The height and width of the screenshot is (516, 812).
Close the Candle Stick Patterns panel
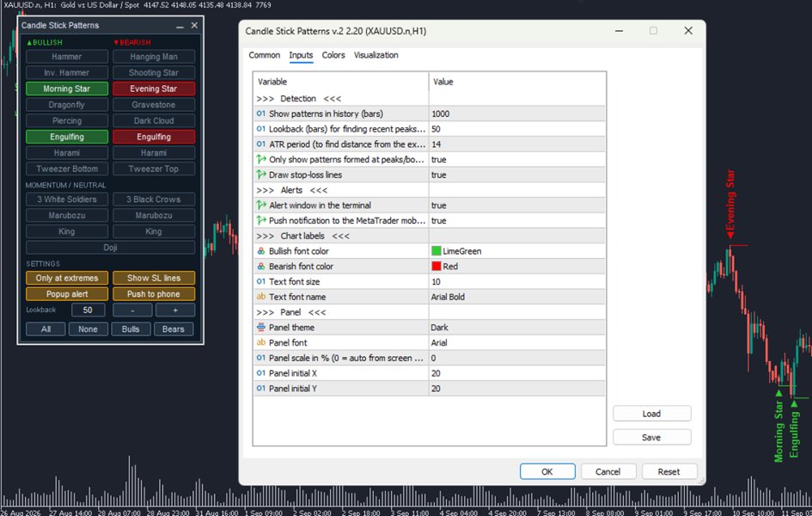194,26
